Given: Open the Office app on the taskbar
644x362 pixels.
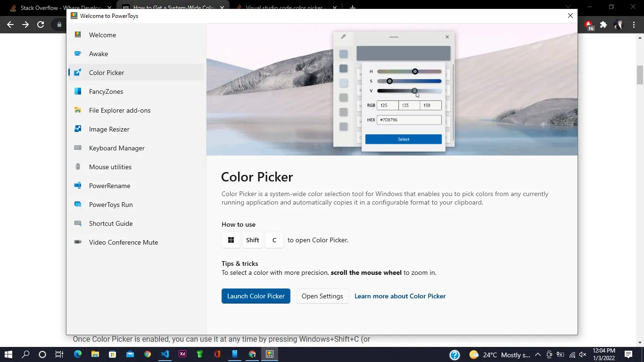Looking at the screenshot, I should [x=217, y=354].
